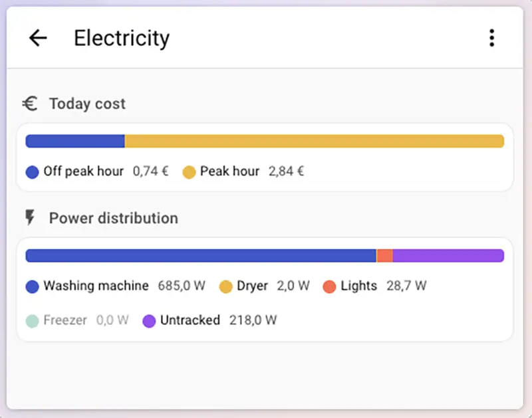Expand the Today cost card
This screenshot has height=418, width=532.
265,156
